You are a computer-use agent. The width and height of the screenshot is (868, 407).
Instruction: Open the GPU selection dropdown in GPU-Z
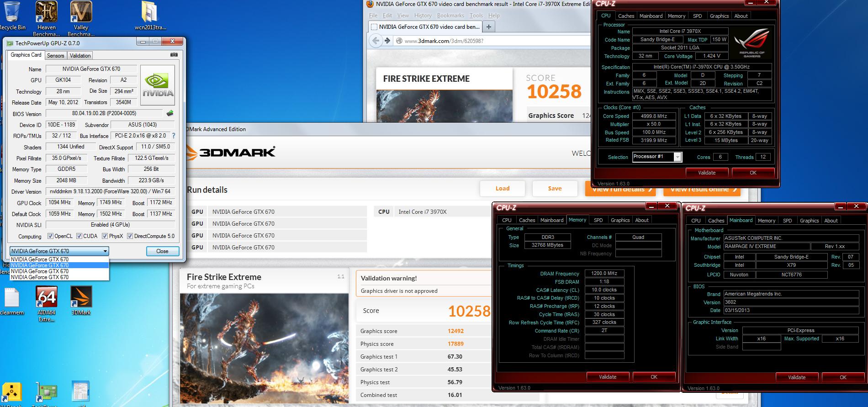(x=59, y=251)
